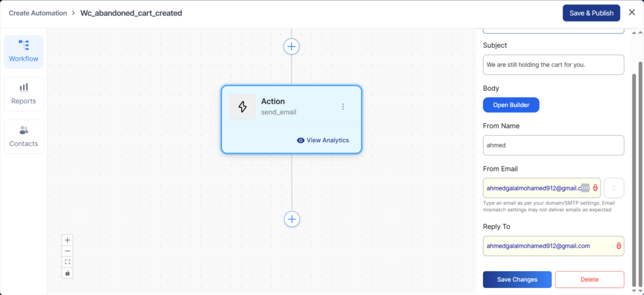Navigate to Create Automation breadcrumb
This screenshot has height=295, width=644.
[38, 13]
